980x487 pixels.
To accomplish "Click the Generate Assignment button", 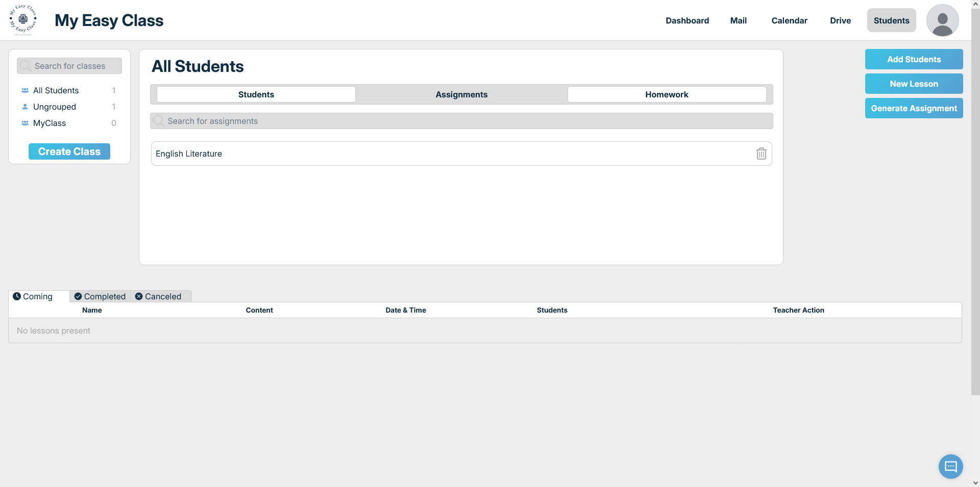I will point(914,108).
